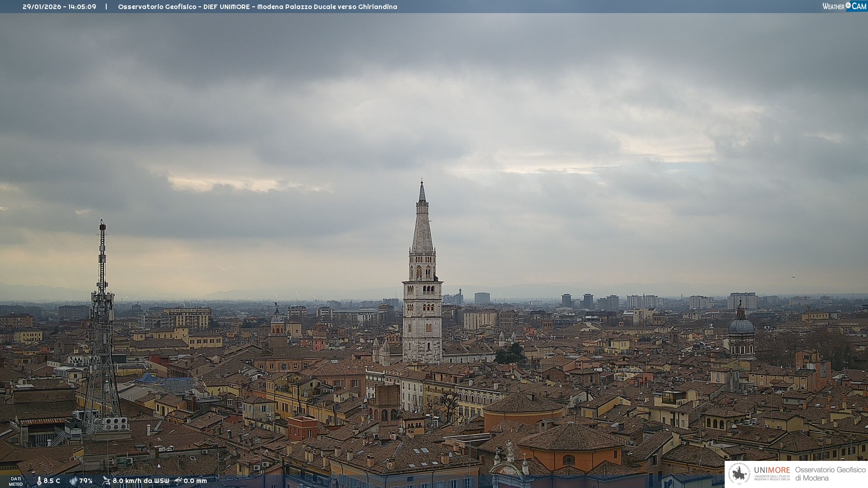Click the 79% humidity reading
This screenshot has height=488, width=868.
tap(86, 481)
